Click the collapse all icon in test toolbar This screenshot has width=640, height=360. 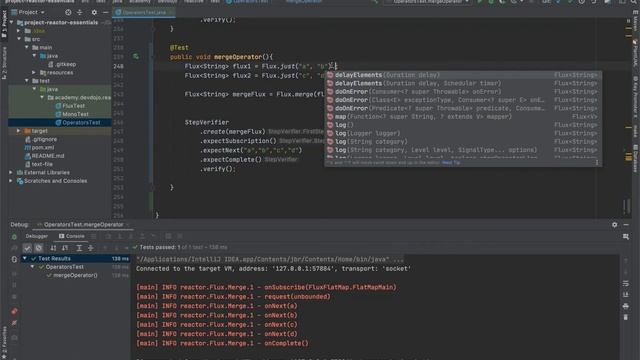pyautogui.click(x=91, y=247)
